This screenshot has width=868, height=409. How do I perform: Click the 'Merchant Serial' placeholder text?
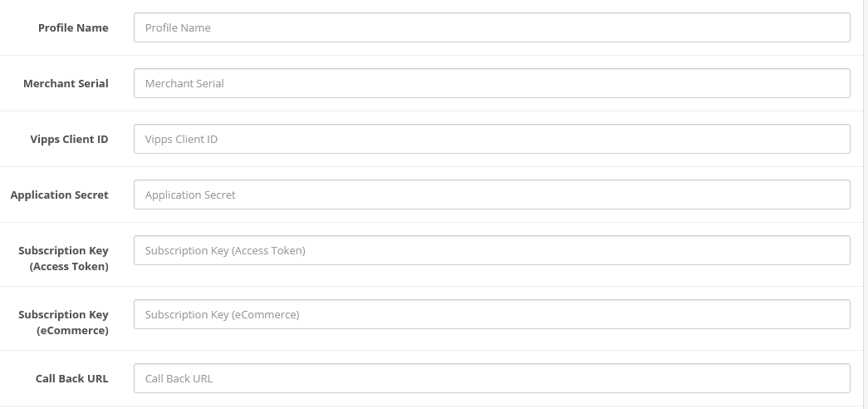pos(184,83)
